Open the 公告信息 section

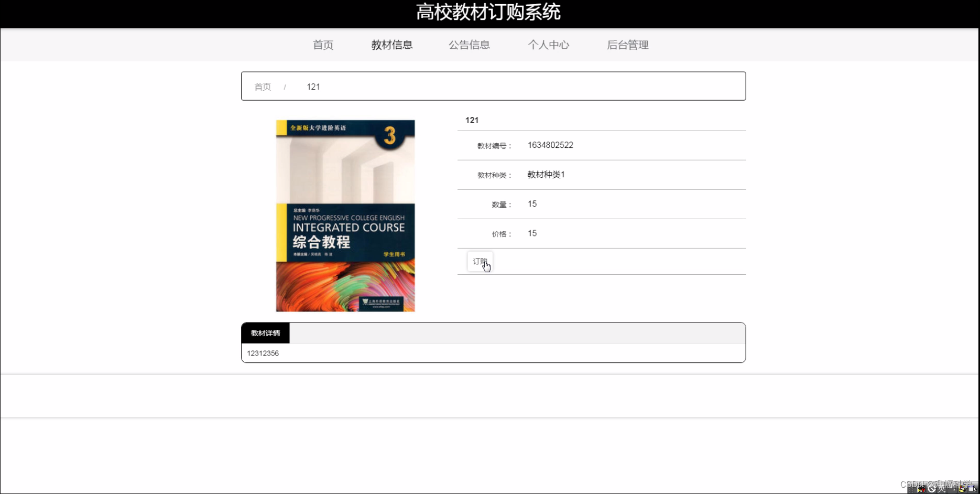point(470,45)
